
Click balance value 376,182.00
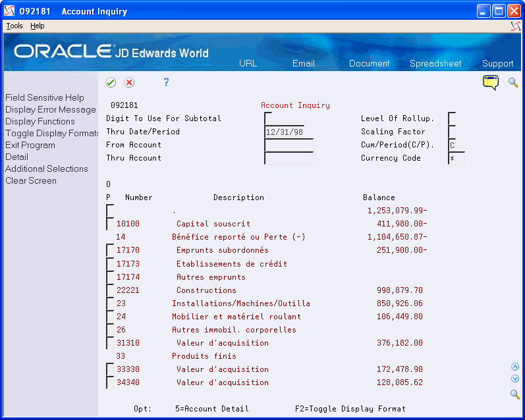[399, 343]
